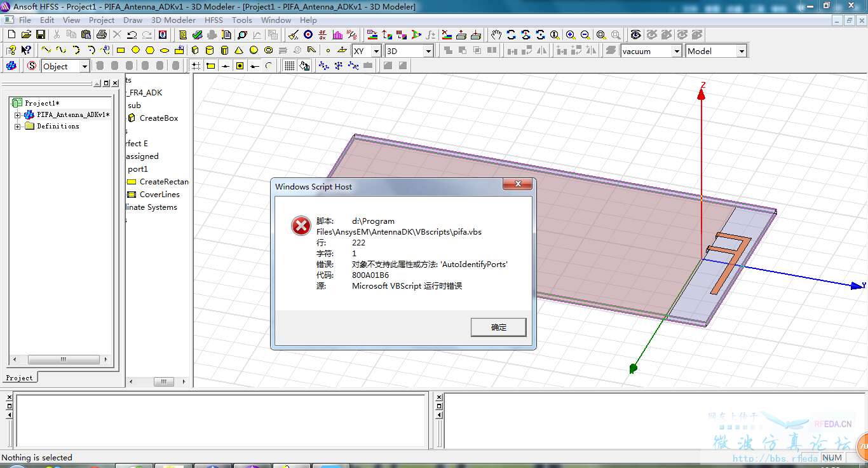This screenshot has height=468, width=868.
Task: Open the XY drawing plane dropdown
Action: (376, 51)
